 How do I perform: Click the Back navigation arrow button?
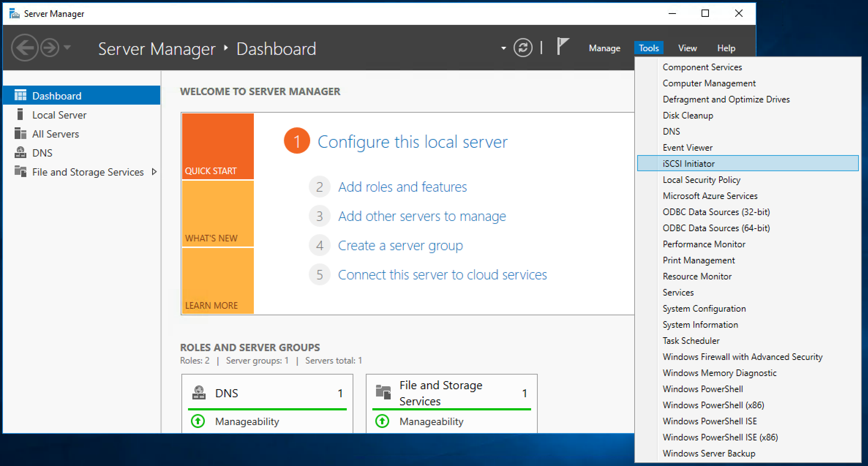click(25, 48)
